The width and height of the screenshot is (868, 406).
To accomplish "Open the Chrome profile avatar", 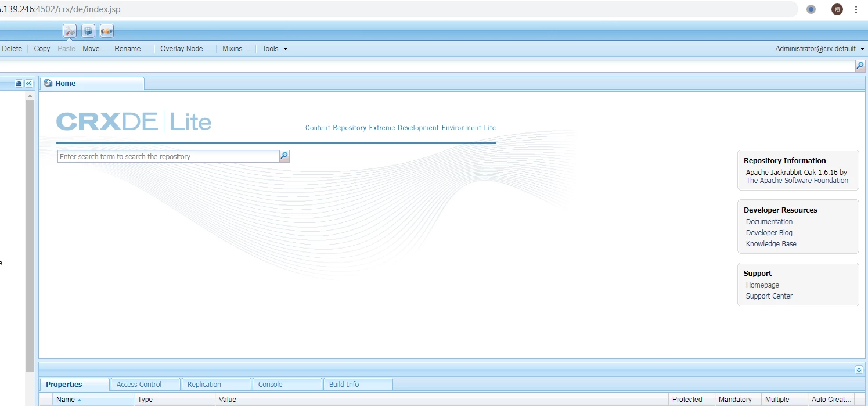I will click(837, 9).
